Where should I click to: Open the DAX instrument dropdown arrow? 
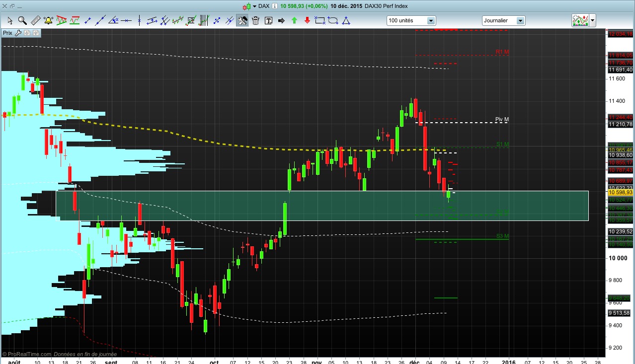pyautogui.click(x=254, y=6)
